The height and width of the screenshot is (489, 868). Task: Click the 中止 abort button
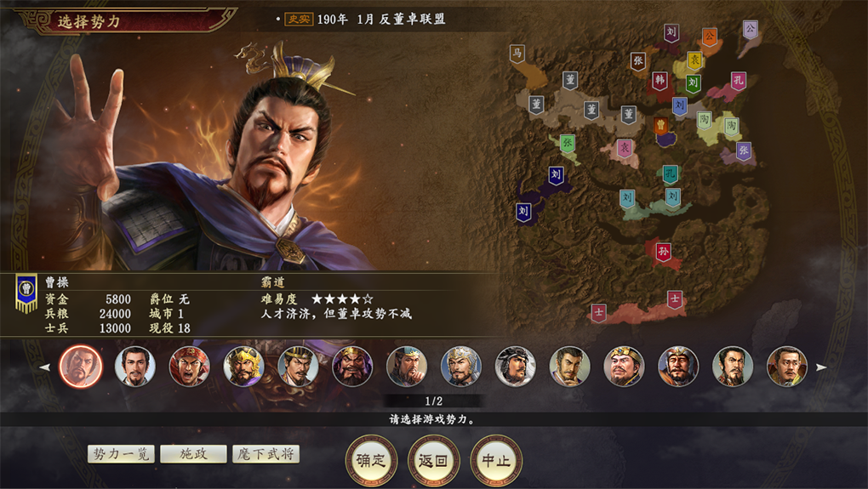coord(496,460)
